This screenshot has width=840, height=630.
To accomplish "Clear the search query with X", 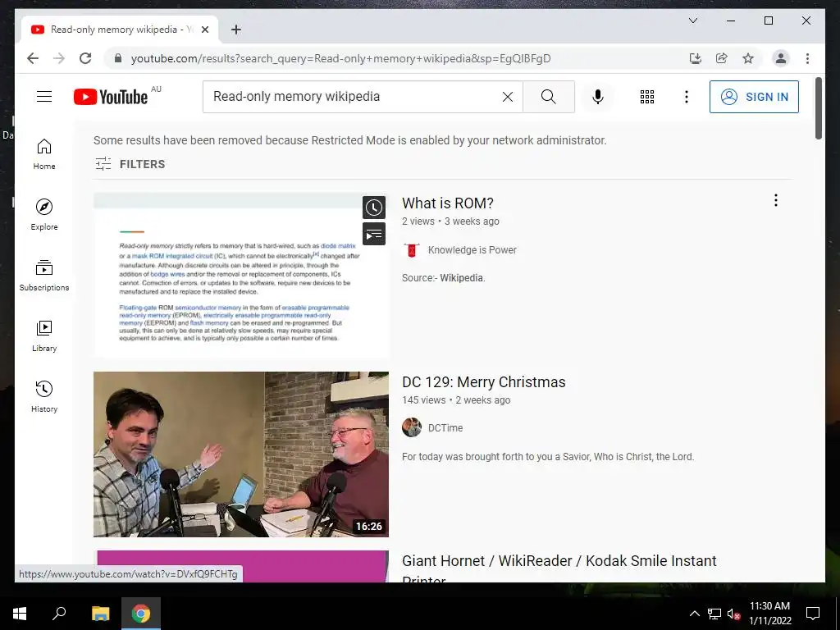I will [x=507, y=97].
